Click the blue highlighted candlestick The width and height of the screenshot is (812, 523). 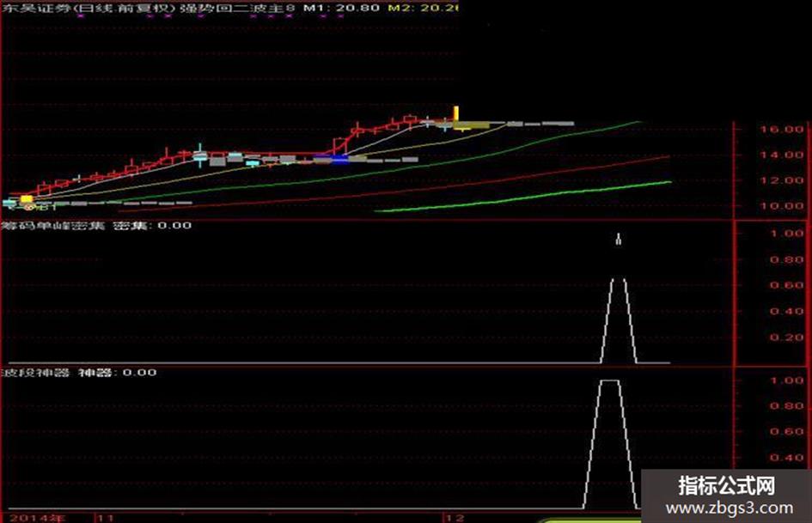click(x=339, y=159)
